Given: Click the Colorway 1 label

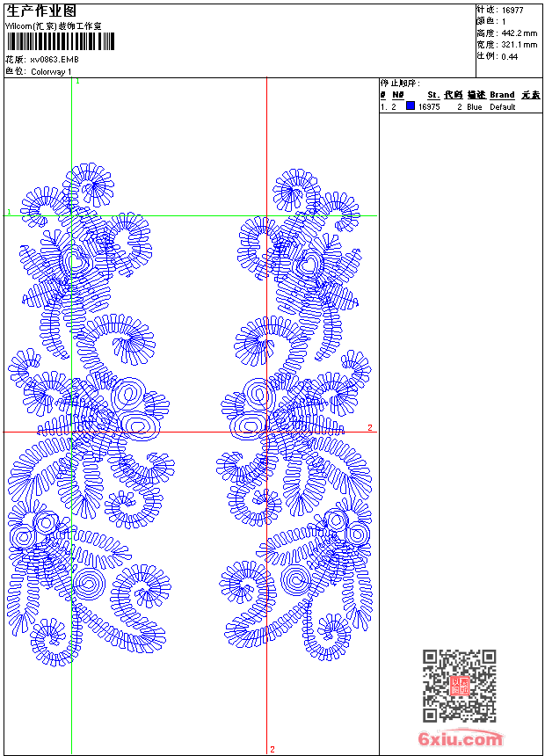Looking at the screenshot, I should [51, 71].
